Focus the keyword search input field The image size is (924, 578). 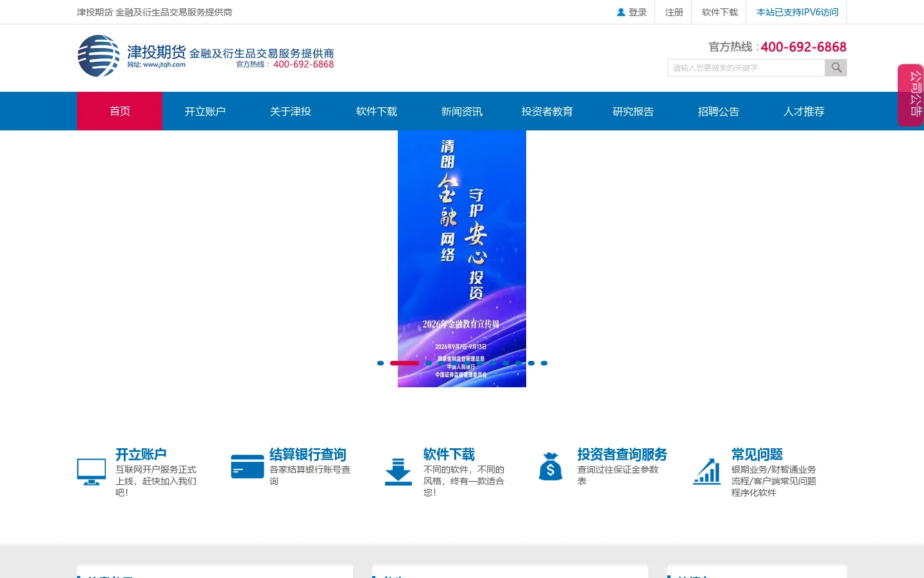click(746, 67)
